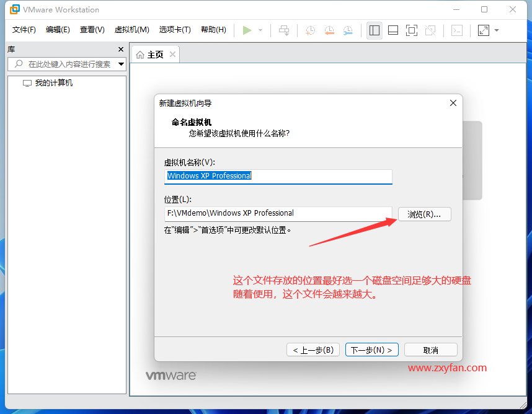Viewport: 532px width, 414px height.
Task: Click the Revert Snapshot icon
Action: (x=329, y=30)
